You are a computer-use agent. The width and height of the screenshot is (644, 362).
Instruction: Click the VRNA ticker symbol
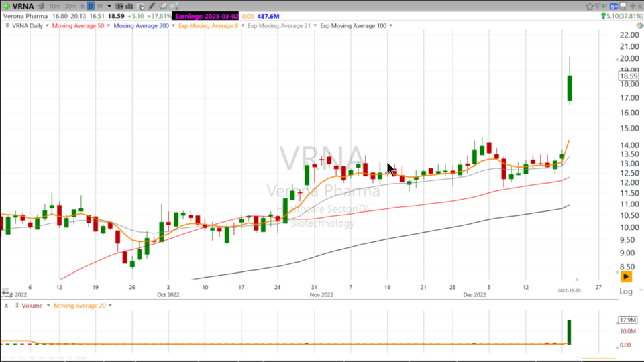click(23, 6)
